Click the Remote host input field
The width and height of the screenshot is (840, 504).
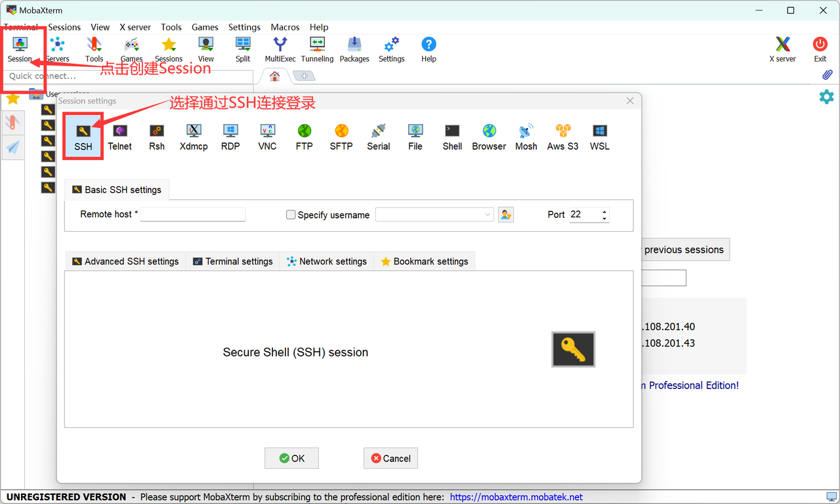click(193, 215)
